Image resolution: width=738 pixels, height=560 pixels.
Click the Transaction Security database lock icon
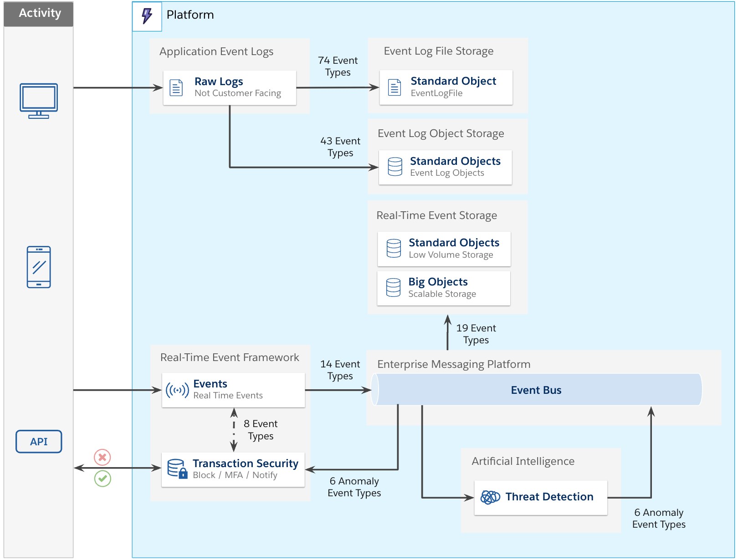[177, 468]
